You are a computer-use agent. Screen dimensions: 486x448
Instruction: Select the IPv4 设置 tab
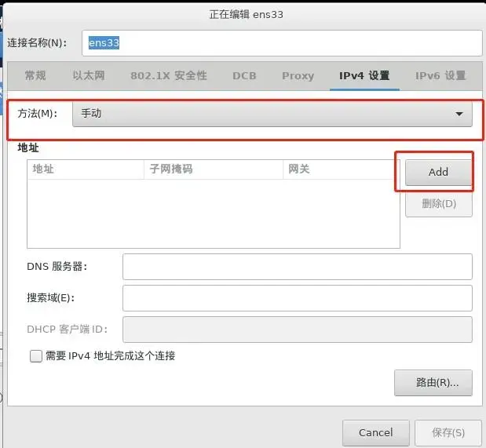pos(364,75)
